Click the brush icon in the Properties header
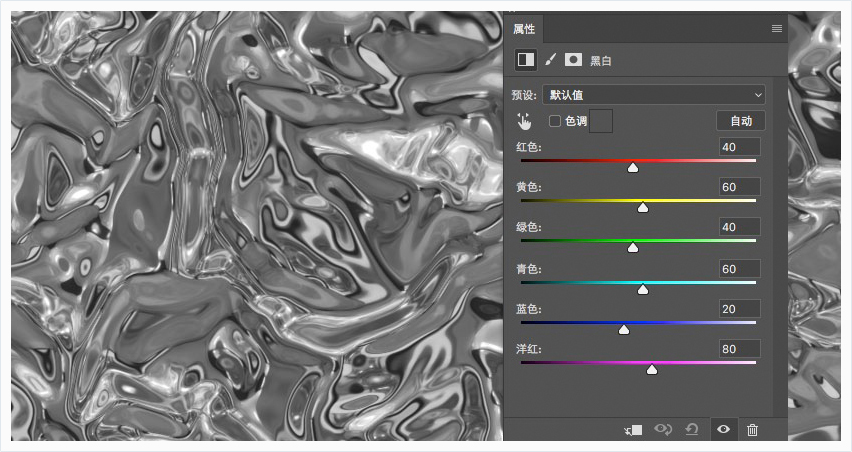Screen dimensions: 852x452 click(550, 60)
